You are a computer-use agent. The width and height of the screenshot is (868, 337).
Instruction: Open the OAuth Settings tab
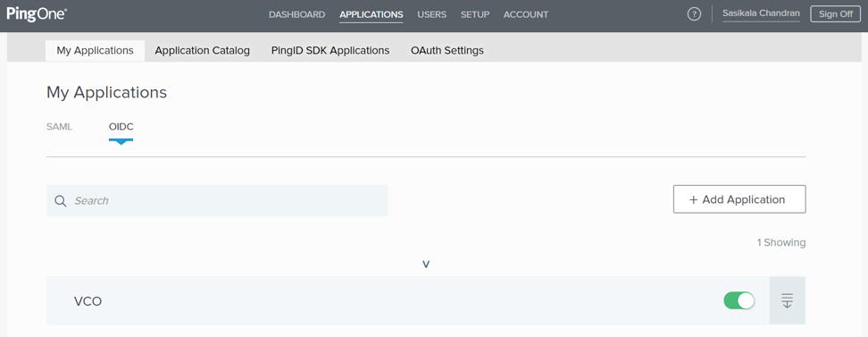click(447, 50)
